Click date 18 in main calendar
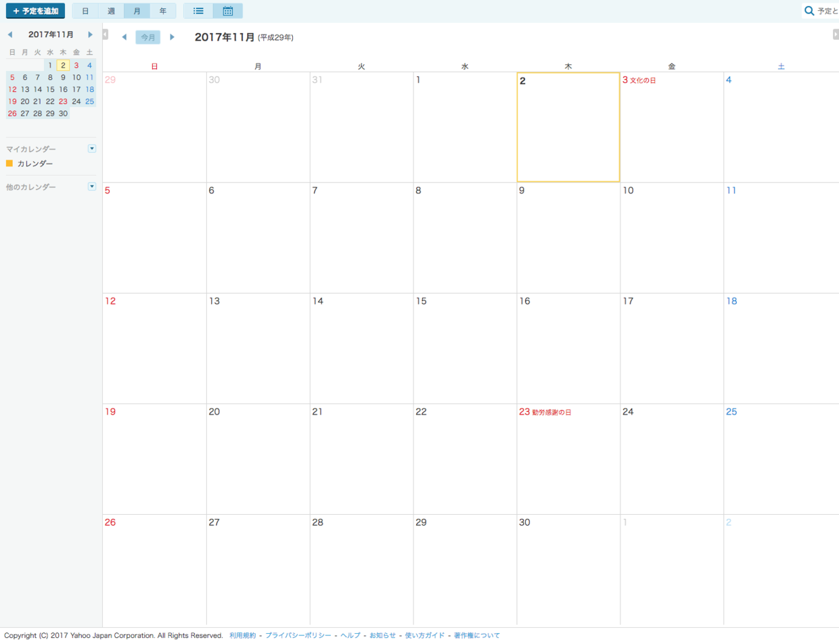839x644 pixels. pyautogui.click(x=731, y=301)
